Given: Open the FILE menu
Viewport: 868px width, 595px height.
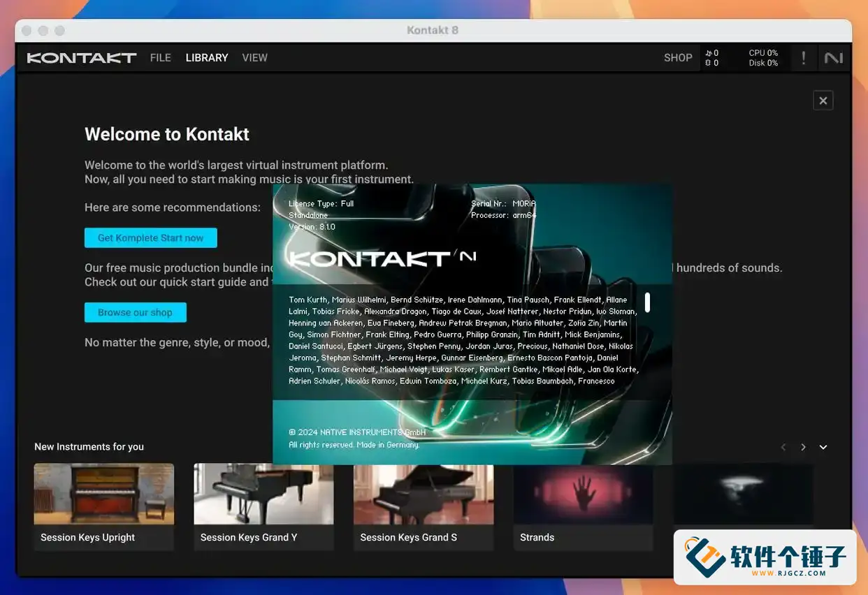Looking at the screenshot, I should click(161, 58).
